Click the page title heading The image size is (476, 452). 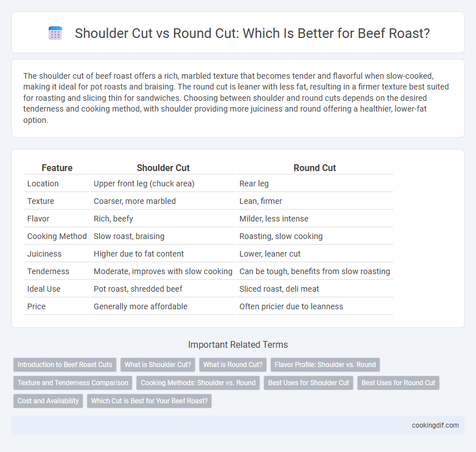(252, 33)
